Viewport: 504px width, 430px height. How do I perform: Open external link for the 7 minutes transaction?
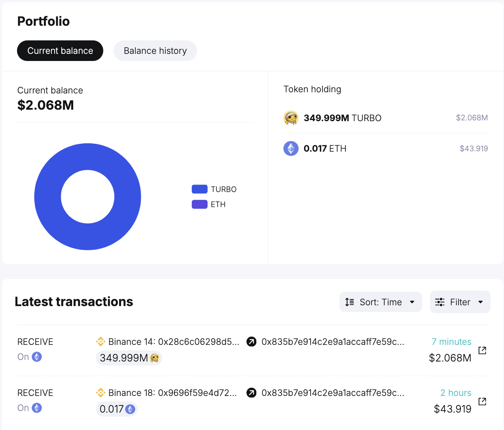pos(482,350)
